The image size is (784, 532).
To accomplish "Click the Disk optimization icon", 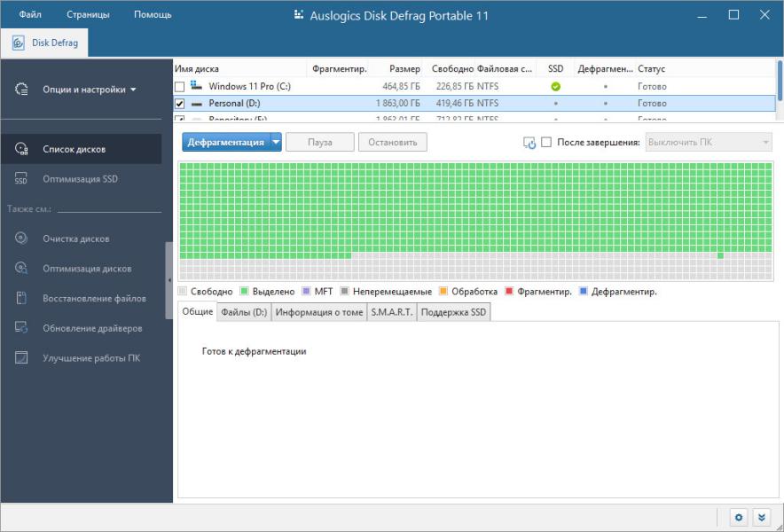I will pos(21,268).
